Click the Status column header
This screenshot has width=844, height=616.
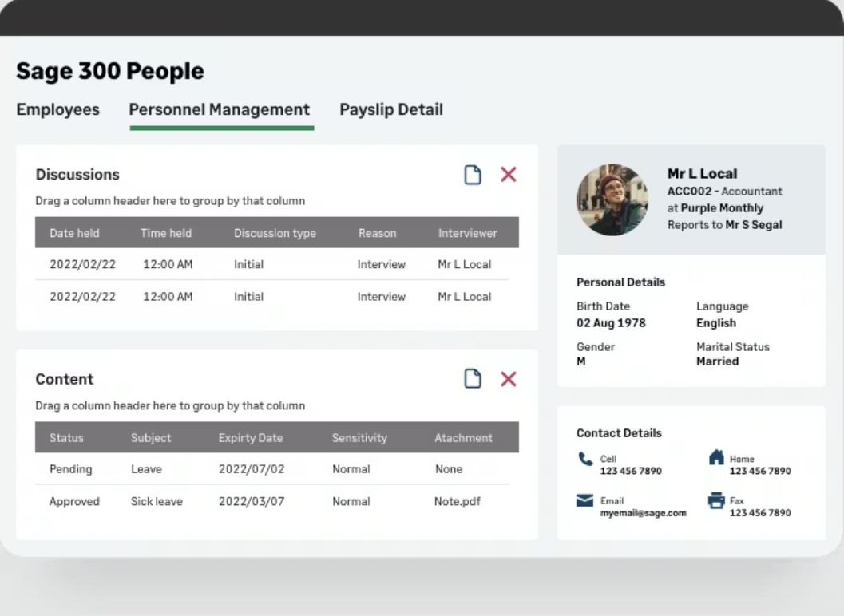(x=66, y=438)
